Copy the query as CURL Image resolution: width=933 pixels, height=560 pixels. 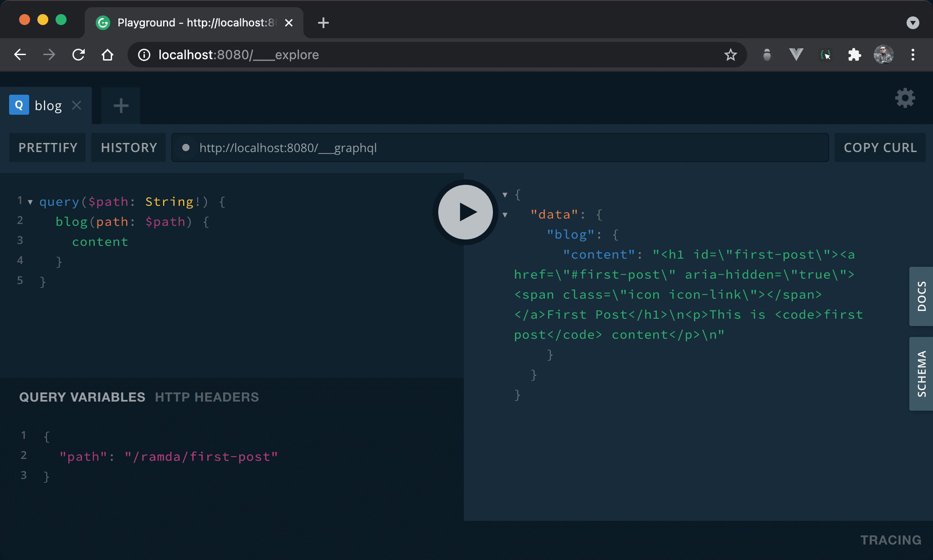pos(880,148)
